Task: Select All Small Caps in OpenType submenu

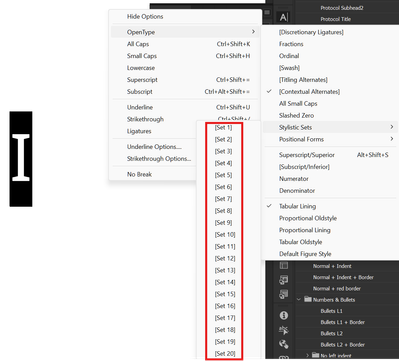Action: (298, 104)
